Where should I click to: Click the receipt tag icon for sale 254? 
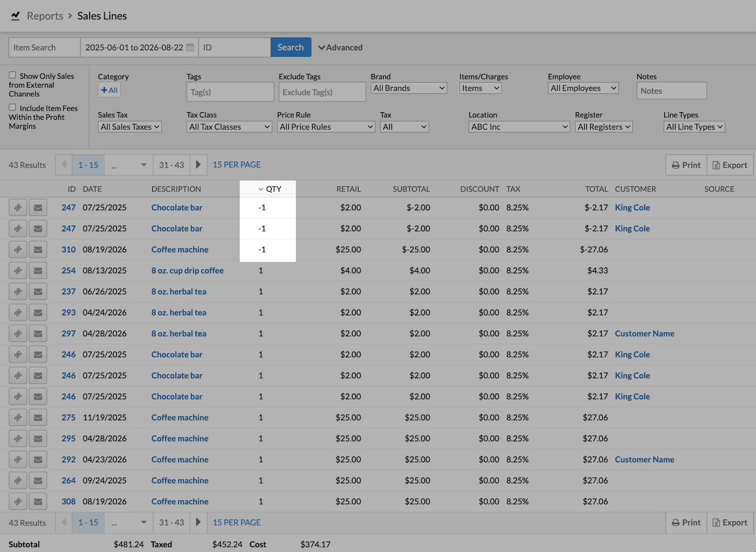coord(18,271)
